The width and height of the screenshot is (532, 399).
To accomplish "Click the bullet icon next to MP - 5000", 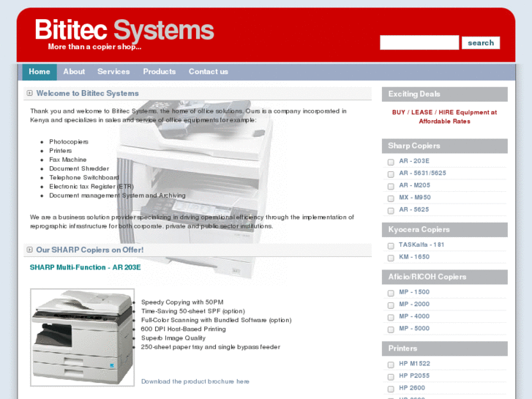I will [x=391, y=329].
